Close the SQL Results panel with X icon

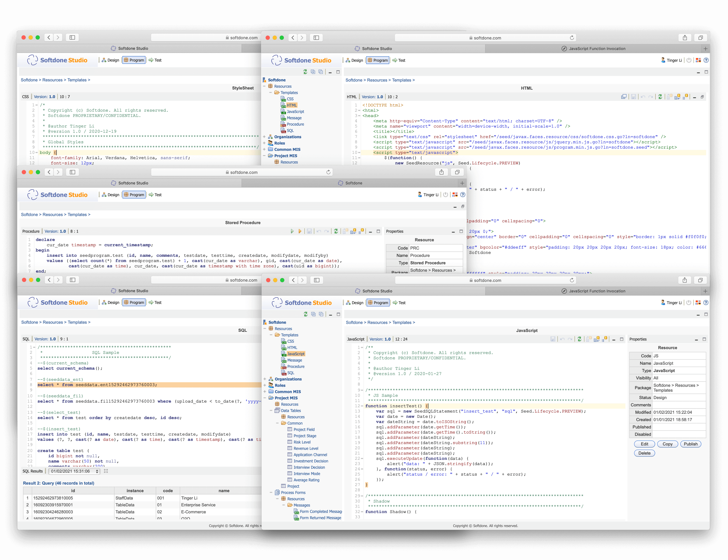[x=106, y=471]
